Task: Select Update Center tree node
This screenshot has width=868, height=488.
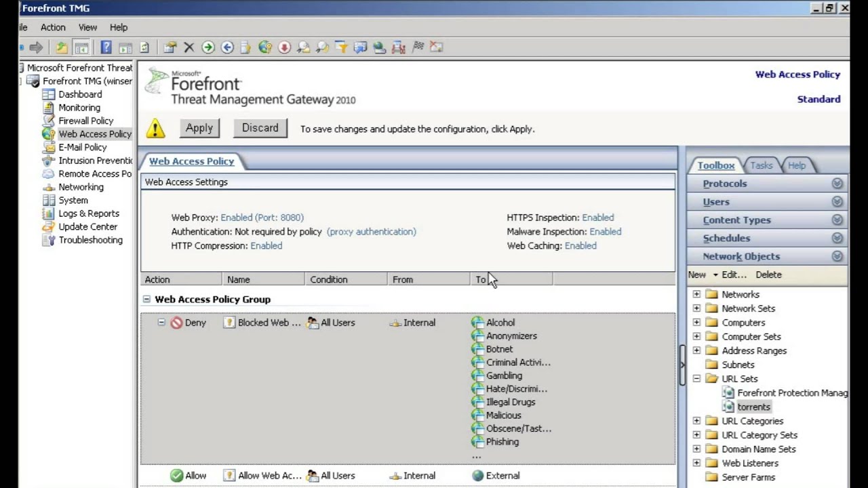Action: 88,226
